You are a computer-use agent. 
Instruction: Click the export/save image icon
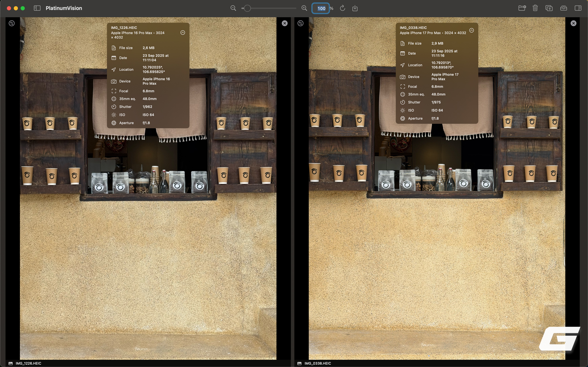[x=355, y=8]
